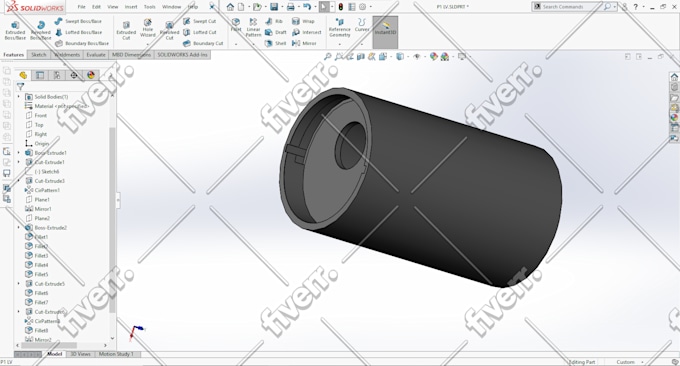Choose the Swept Boss/Base tool
This screenshot has width=680, height=366.
point(78,21)
